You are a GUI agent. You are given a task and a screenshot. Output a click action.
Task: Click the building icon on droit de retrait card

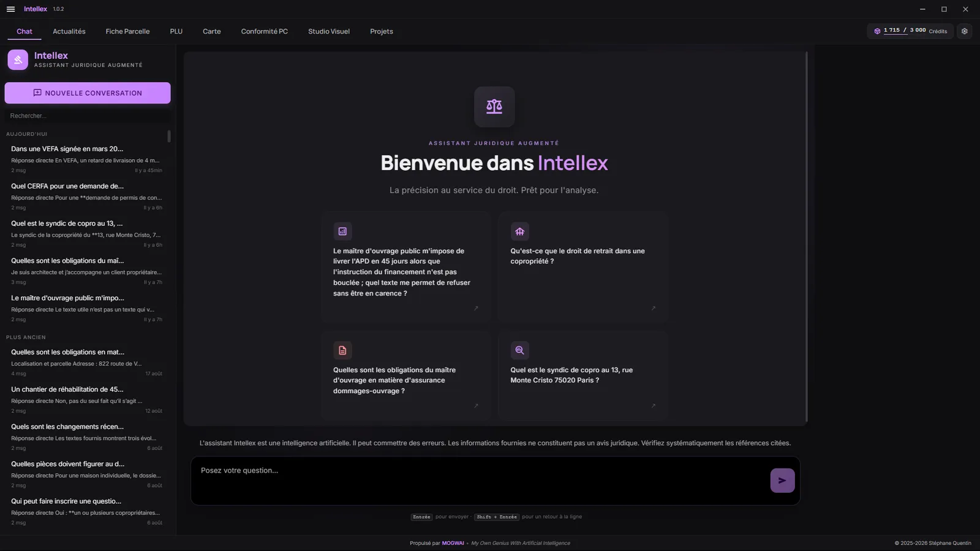[519, 231]
